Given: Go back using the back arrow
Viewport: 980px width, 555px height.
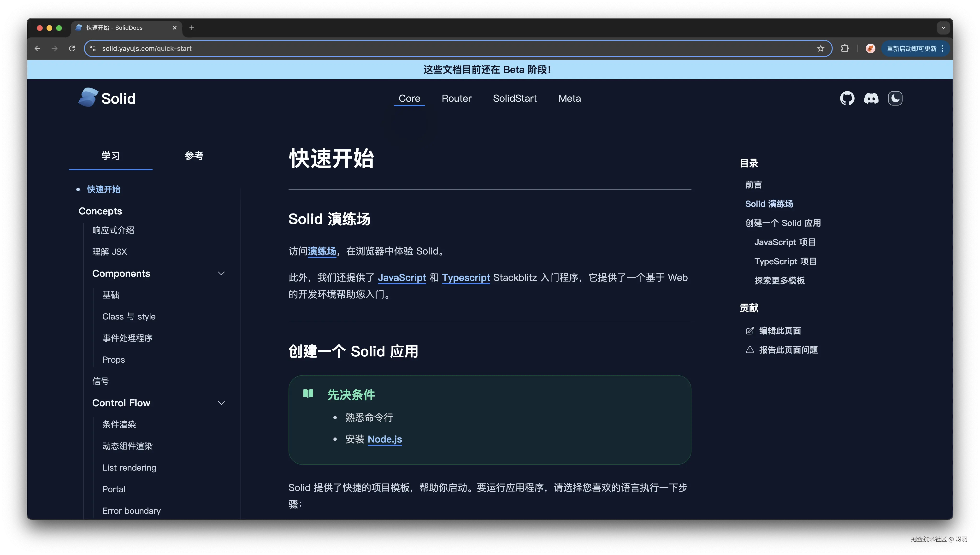Looking at the screenshot, I should coord(37,48).
